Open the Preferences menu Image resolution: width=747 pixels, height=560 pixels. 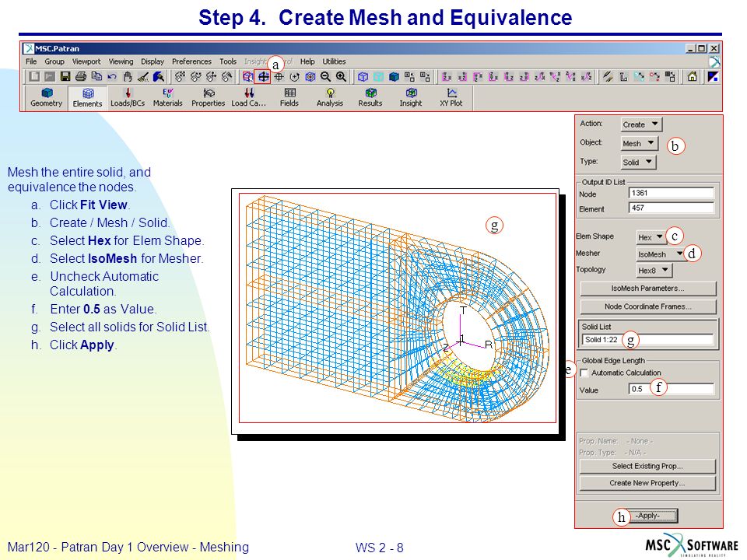(191, 61)
